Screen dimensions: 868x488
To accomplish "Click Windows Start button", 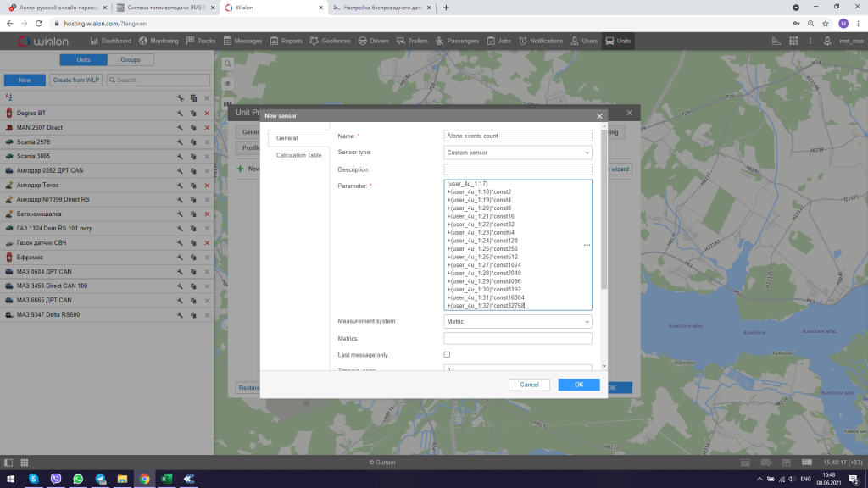I will 10,479.
